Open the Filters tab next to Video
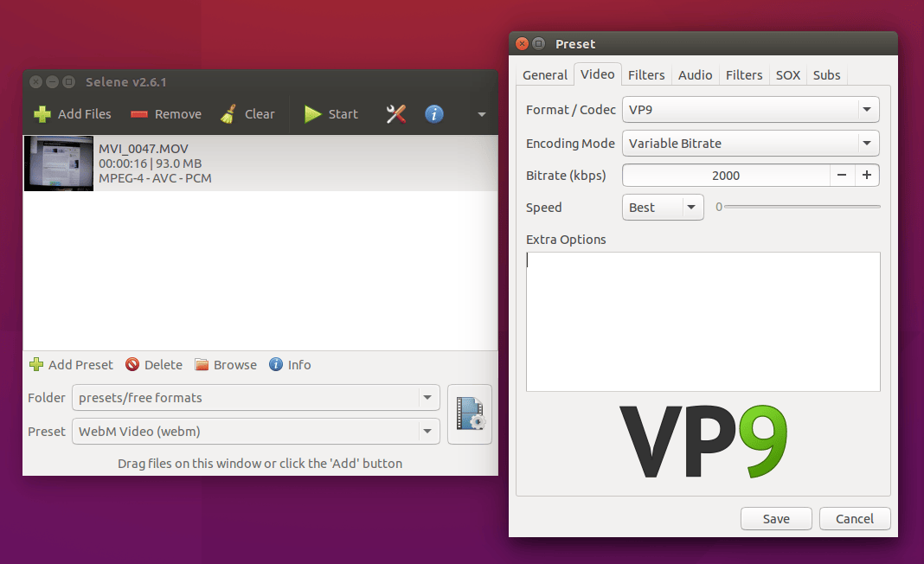This screenshot has height=564, width=924. click(x=646, y=75)
